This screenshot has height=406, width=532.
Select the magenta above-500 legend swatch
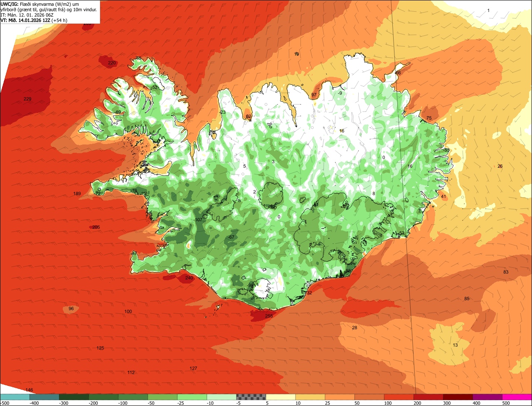coord(517,397)
